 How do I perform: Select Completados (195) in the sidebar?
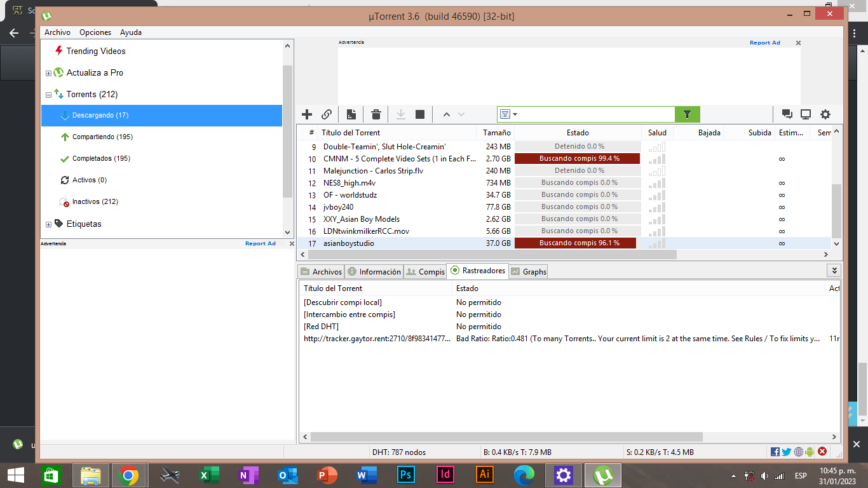click(100, 158)
